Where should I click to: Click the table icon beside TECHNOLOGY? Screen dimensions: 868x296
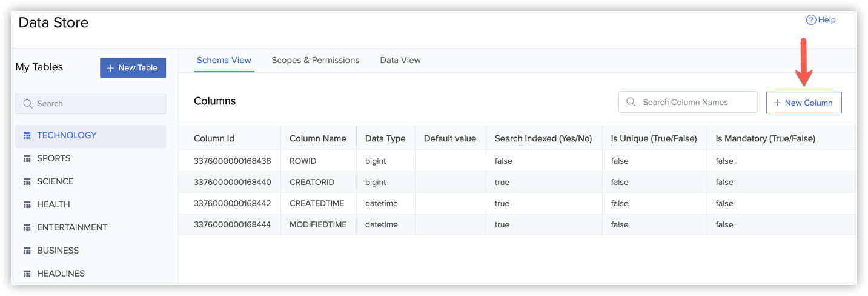[x=27, y=136]
